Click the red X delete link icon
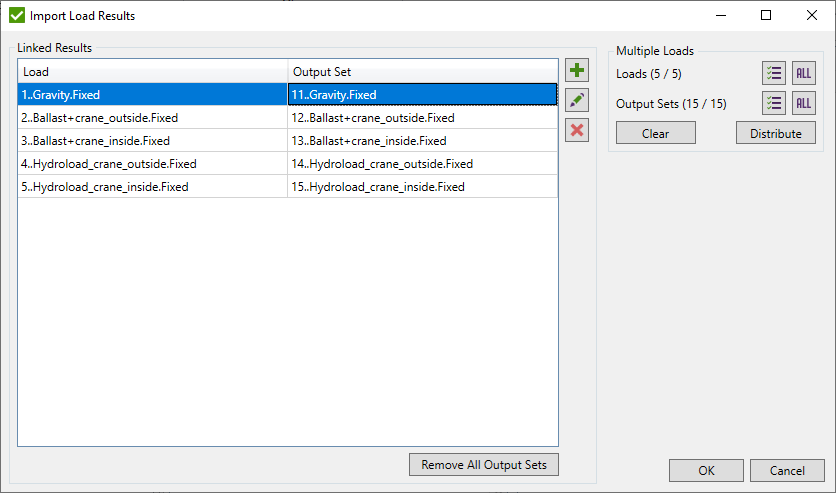This screenshot has width=836, height=493. click(577, 130)
